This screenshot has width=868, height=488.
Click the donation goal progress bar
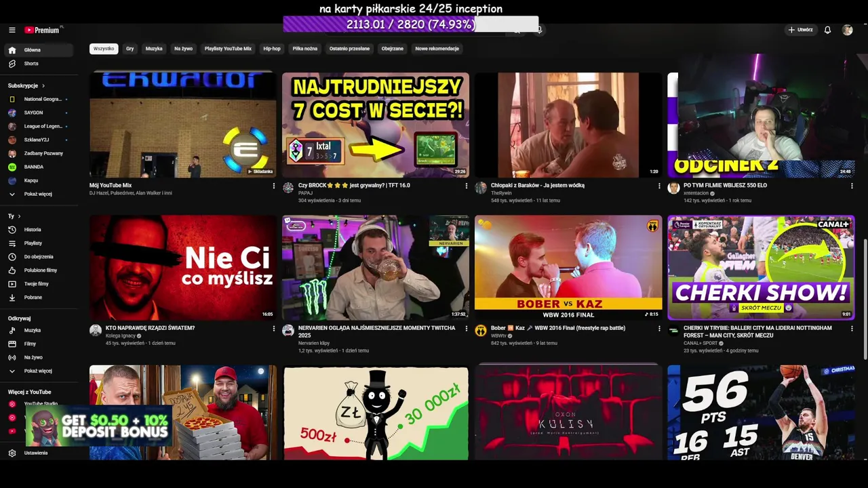coord(411,24)
